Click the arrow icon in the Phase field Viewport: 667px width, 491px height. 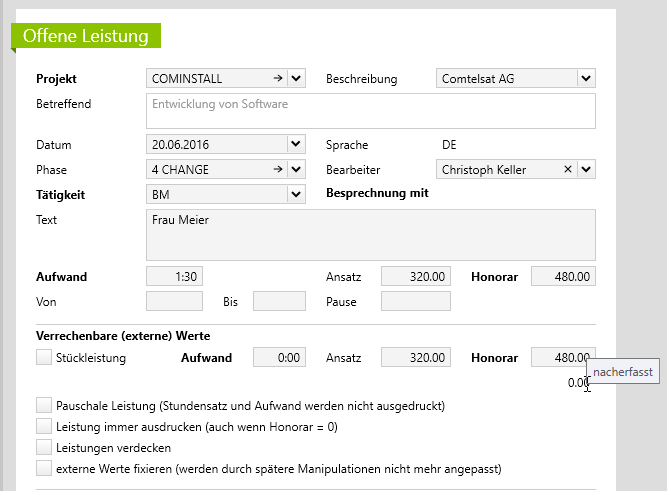(276, 169)
